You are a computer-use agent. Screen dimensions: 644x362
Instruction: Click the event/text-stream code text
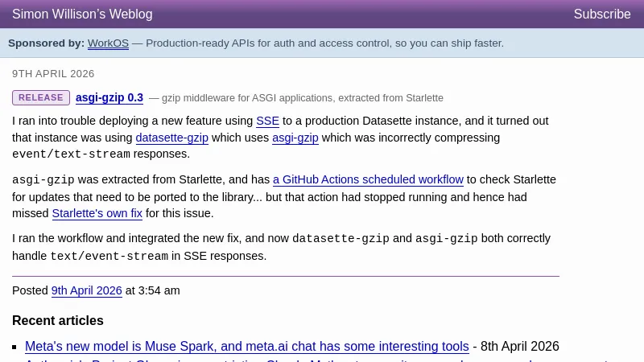point(71,154)
